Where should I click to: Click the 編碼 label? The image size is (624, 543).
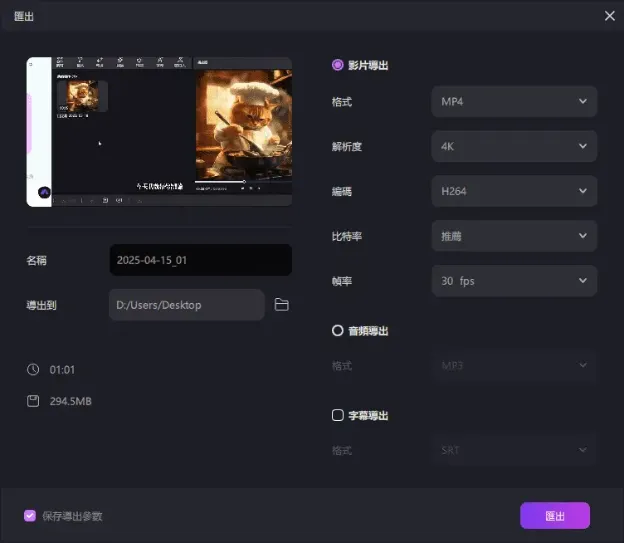coord(342,191)
